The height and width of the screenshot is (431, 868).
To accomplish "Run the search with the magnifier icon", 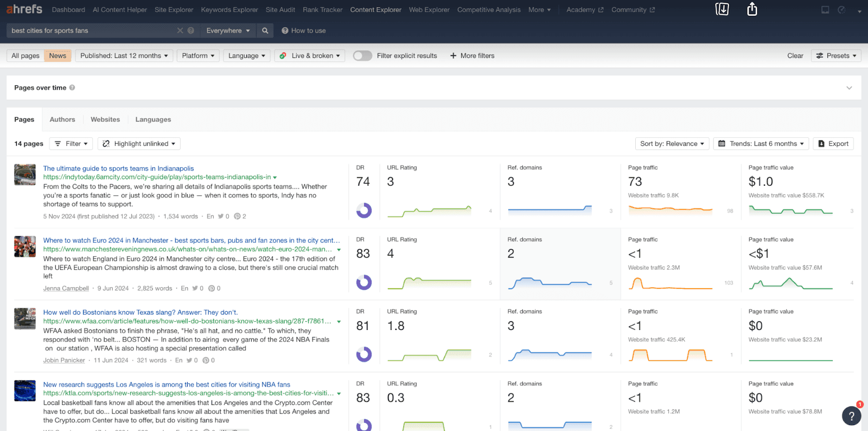I will (x=265, y=30).
